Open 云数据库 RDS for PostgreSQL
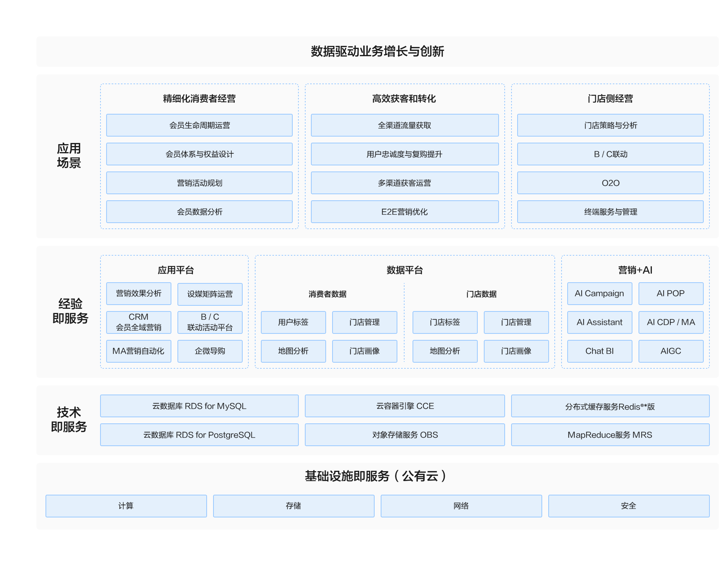 pyautogui.click(x=199, y=435)
